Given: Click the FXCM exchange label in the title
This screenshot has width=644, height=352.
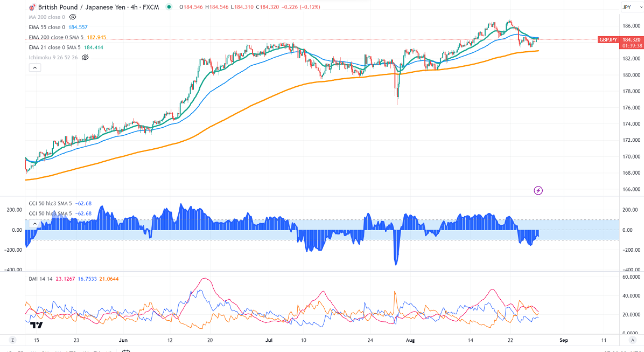Looking at the screenshot, I should pos(150,7).
